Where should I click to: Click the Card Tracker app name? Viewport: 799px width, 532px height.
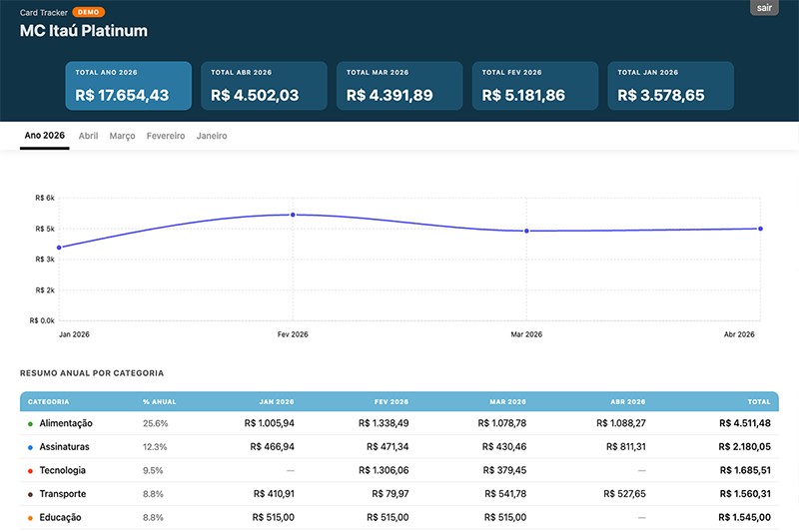43,12
